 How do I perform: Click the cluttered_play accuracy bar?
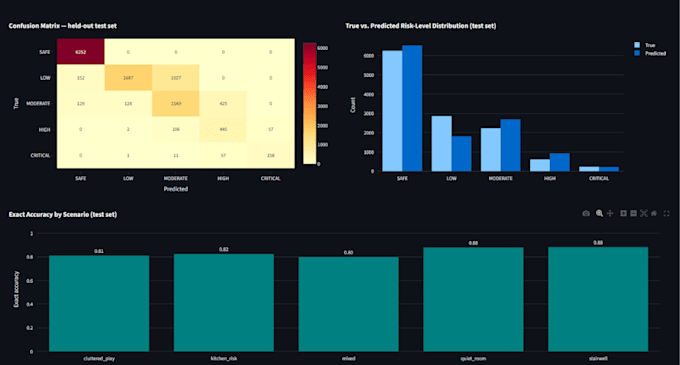[x=99, y=303]
